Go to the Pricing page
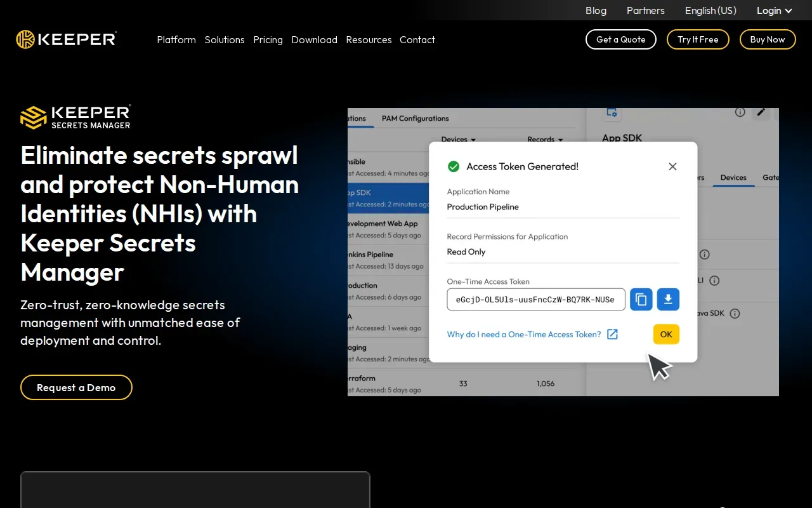 [x=268, y=39]
